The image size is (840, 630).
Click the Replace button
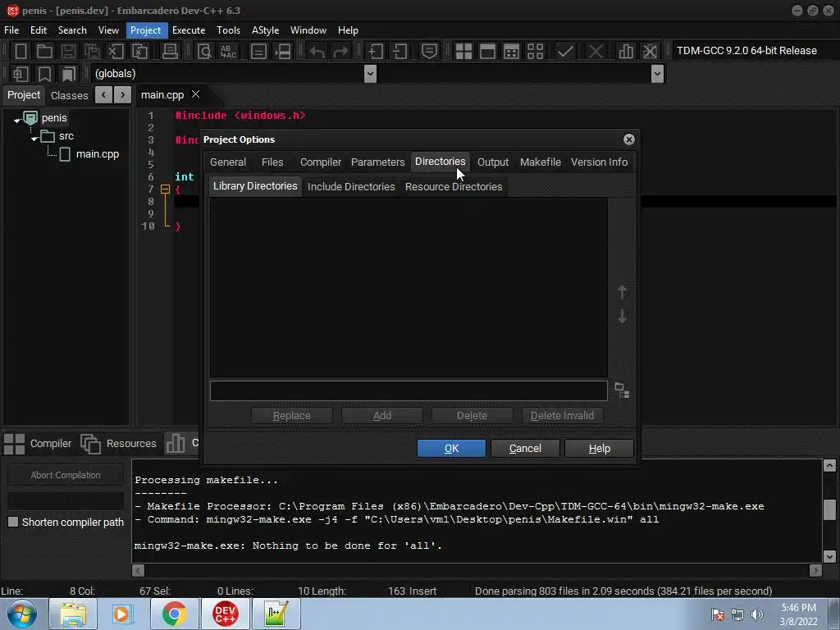292,416
